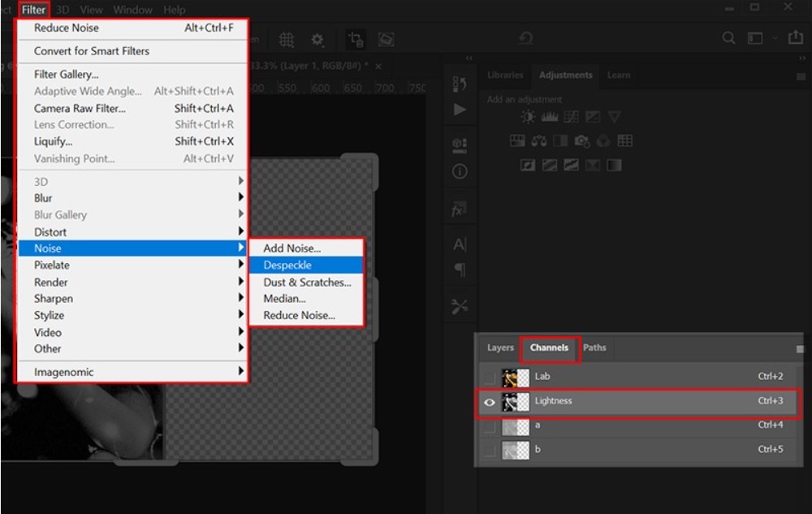Select Camera Raw Filter option
This screenshot has width=812, height=514.
pos(80,108)
